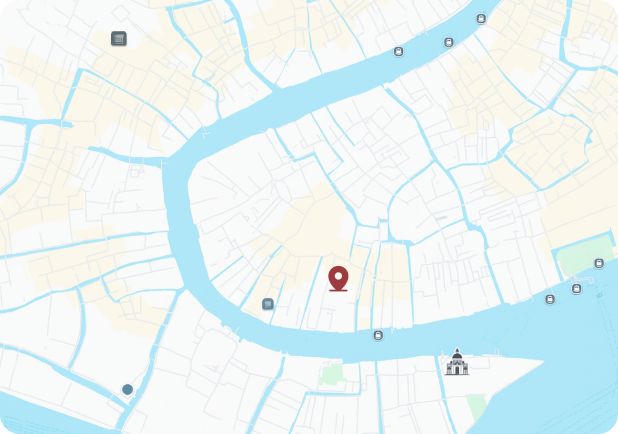Select middle transit stop near waterfront park
Screen dimensions: 618x434
click(576, 289)
